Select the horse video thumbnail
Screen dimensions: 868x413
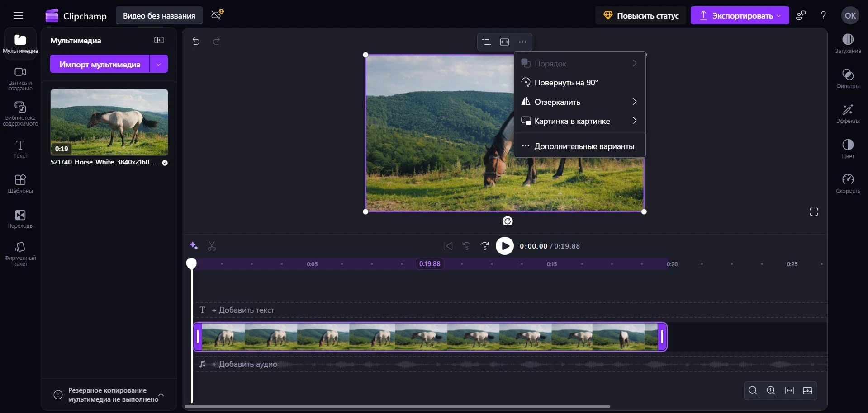[109, 122]
